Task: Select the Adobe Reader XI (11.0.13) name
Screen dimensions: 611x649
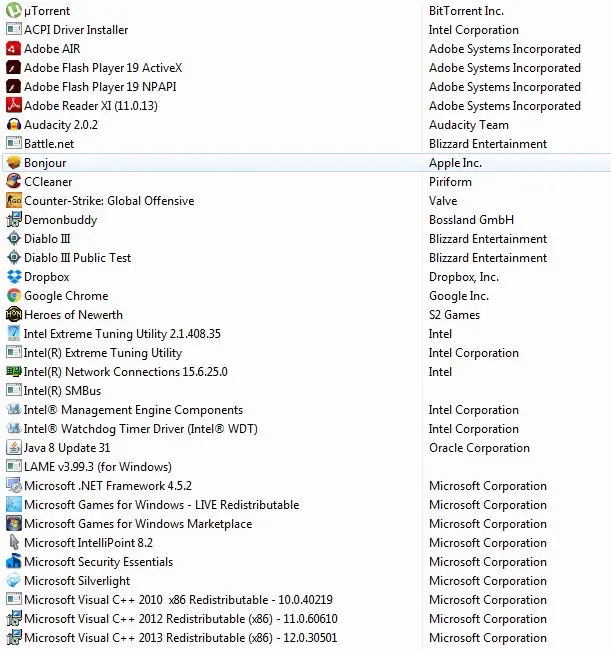Action: pos(91,106)
